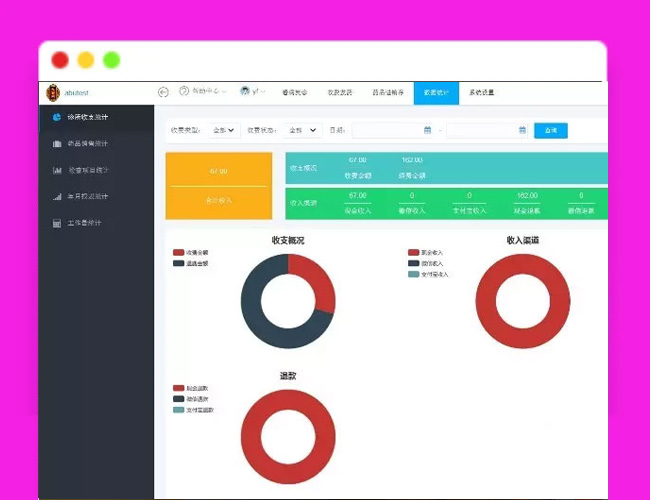Open the 药品进销存 tab
This screenshot has width=650, height=500.
pos(388,92)
